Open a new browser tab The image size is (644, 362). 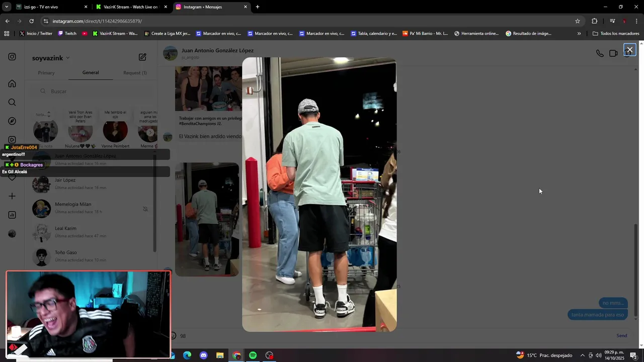pos(258,7)
